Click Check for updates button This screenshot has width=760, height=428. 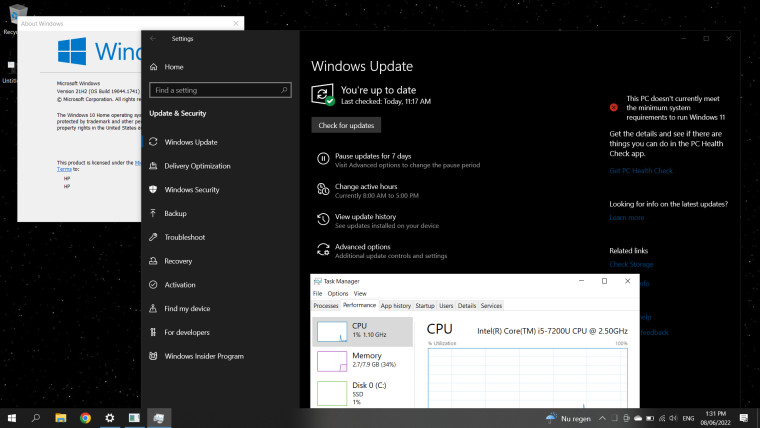click(x=346, y=125)
